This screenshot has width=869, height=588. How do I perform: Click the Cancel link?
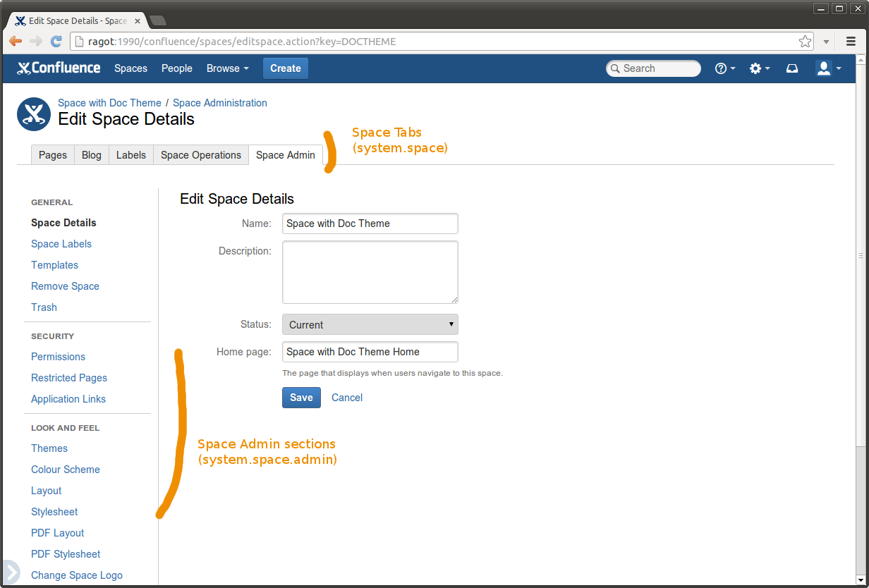347,398
